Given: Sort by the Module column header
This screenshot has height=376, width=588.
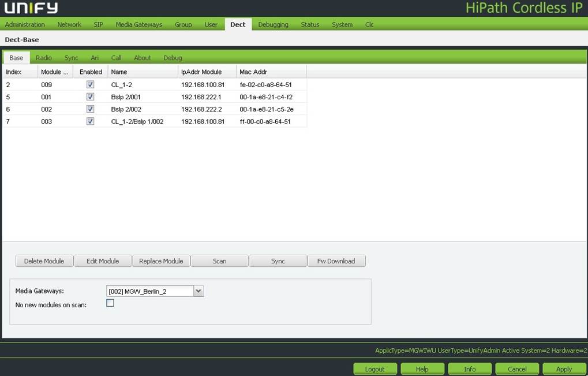Looking at the screenshot, I should point(55,72).
